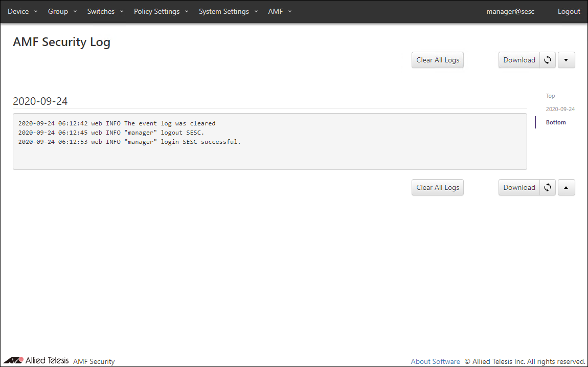The height and width of the screenshot is (367, 588).
Task: Log out via the Logout link
Action: pyautogui.click(x=569, y=11)
